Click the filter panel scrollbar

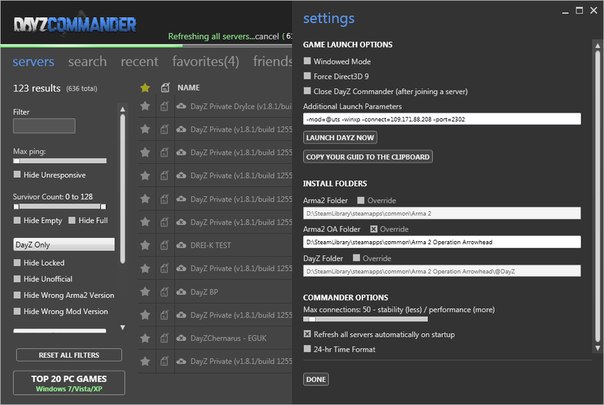[x=122, y=189]
